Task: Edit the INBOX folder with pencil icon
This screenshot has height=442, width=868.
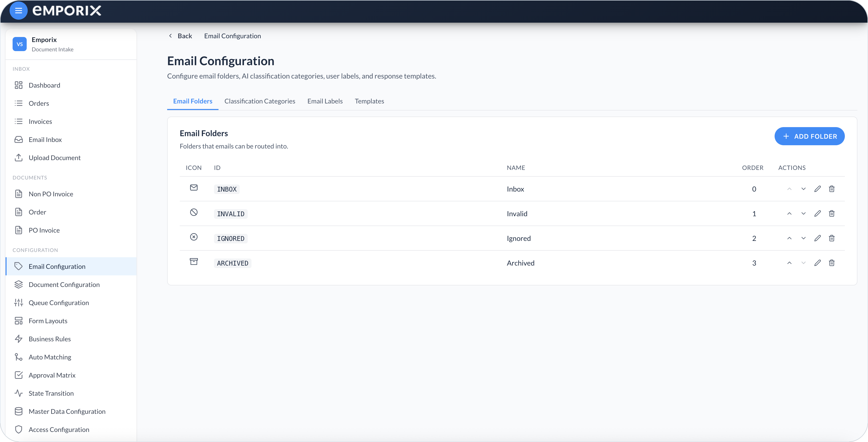Action: tap(817, 189)
